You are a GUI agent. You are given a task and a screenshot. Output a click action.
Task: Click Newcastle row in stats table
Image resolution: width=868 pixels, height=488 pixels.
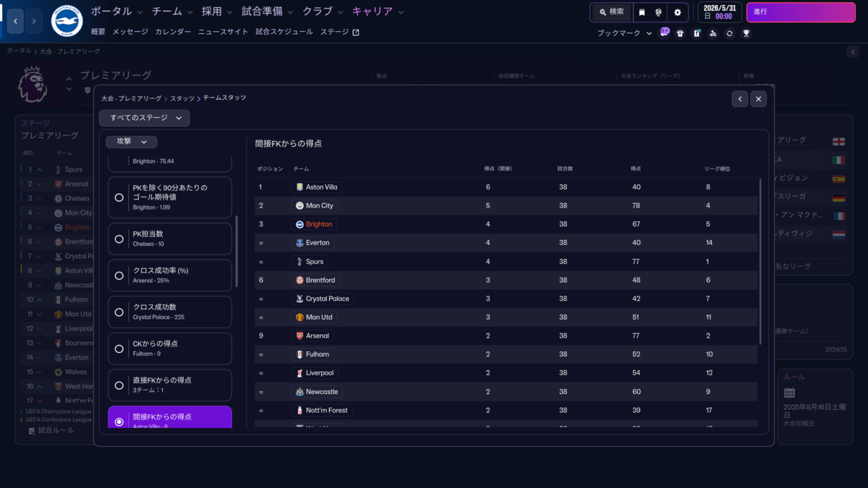click(506, 392)
